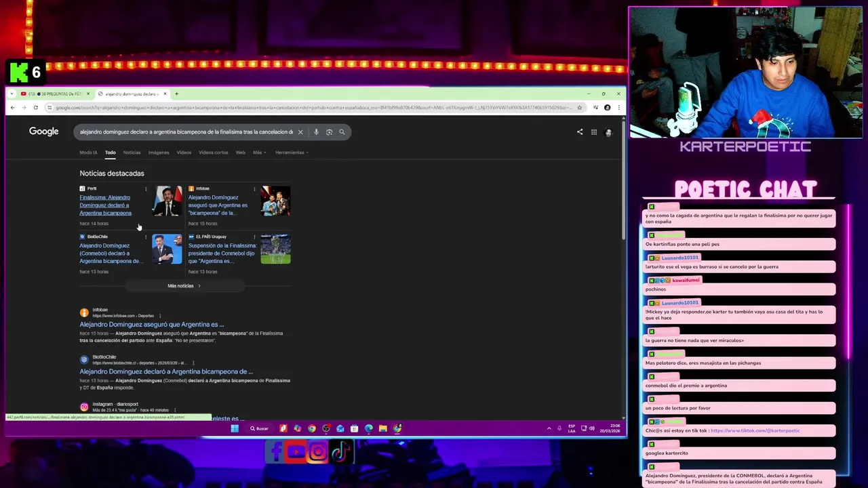Switch to the Noticias tab
This screenshot has height=488, width=868.
132,152
